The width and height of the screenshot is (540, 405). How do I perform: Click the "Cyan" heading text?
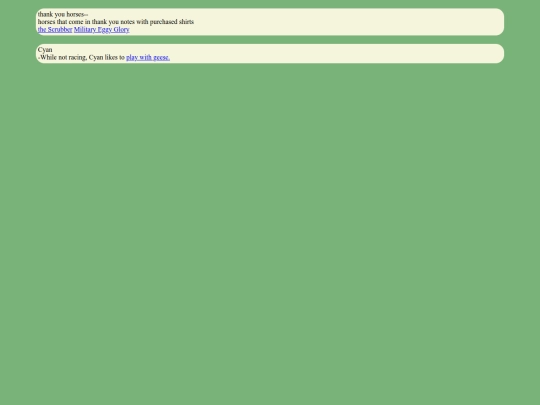[45, 50]
